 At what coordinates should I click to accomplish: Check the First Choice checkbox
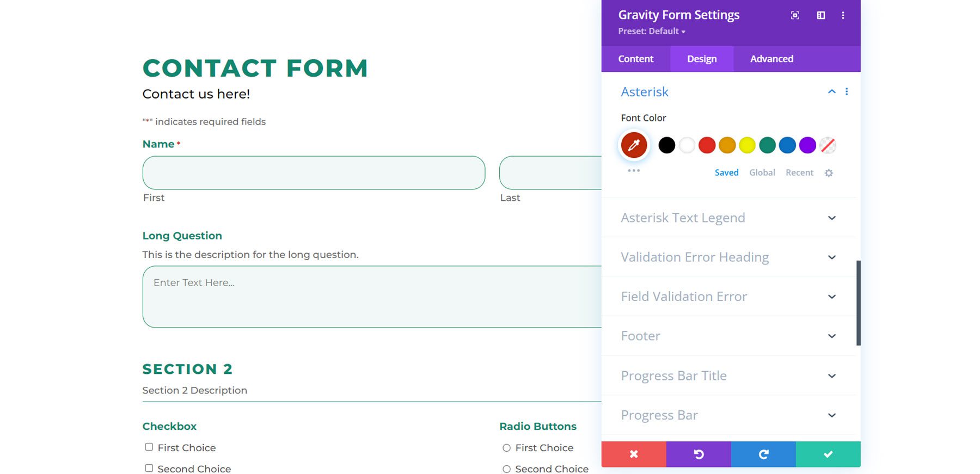click(149, 447)
